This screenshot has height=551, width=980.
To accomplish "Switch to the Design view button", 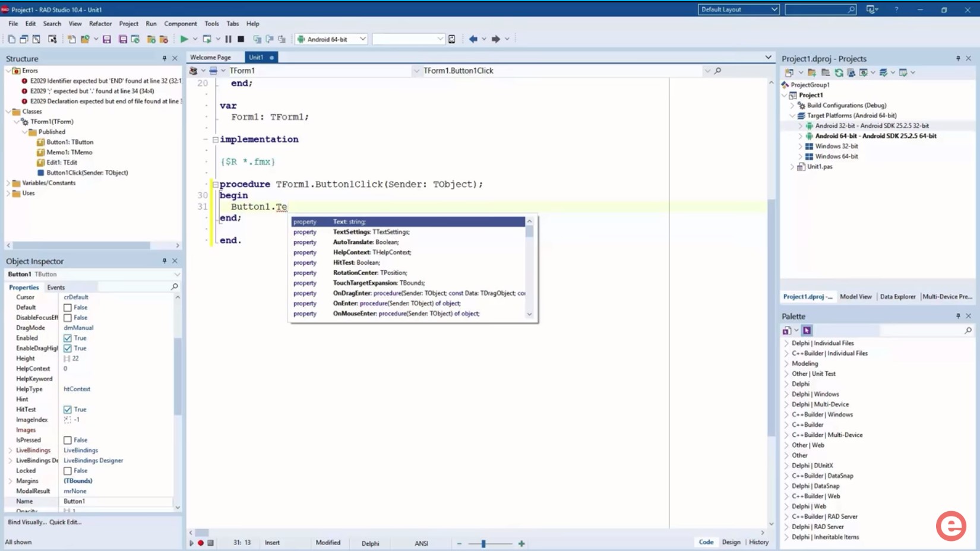I will [731, 542].
